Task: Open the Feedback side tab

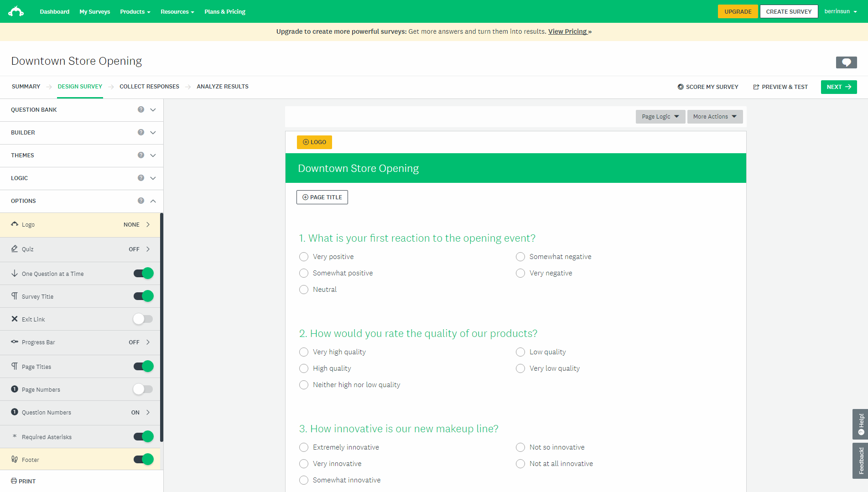Action: [860, 461]
